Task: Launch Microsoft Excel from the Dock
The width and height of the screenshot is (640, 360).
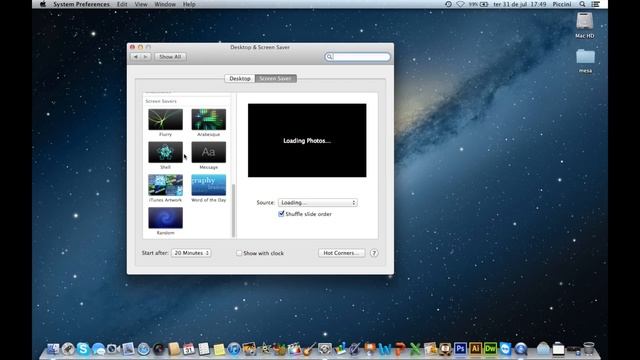Action: point(415,349)
